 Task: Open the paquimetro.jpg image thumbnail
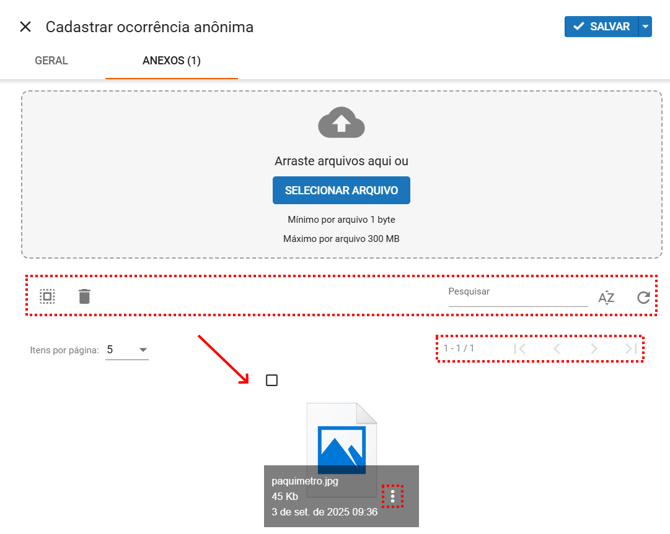point(341,440)
